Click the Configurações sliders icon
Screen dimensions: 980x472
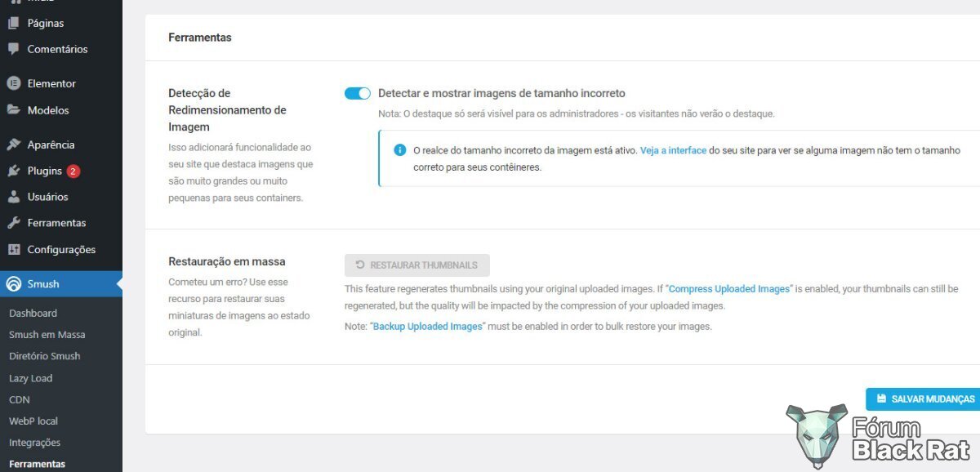(x=13, y=250)
